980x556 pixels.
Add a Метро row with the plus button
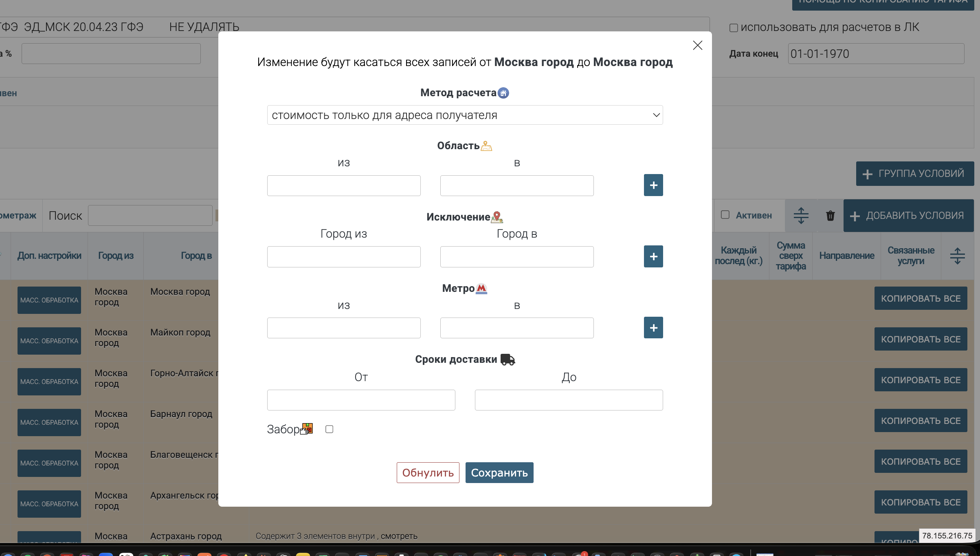coord(653,328)
